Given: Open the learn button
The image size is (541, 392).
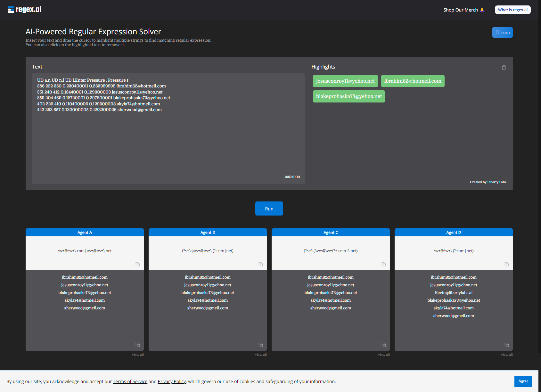Looking at the screenshot, I should (502, 32).
